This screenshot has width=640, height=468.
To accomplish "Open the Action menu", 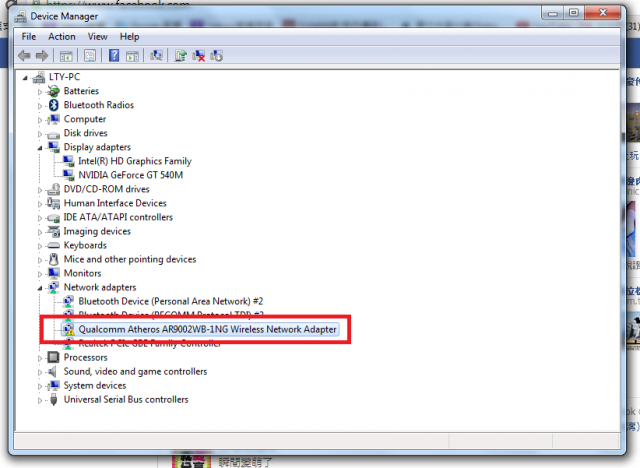I will [62, 37].
